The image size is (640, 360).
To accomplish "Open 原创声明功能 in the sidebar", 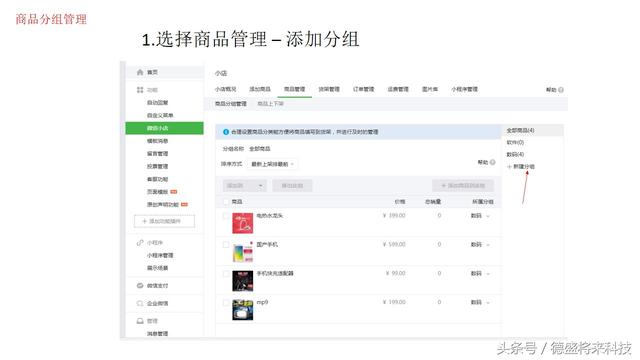I will pyautogui.click(x=163, y=204).
